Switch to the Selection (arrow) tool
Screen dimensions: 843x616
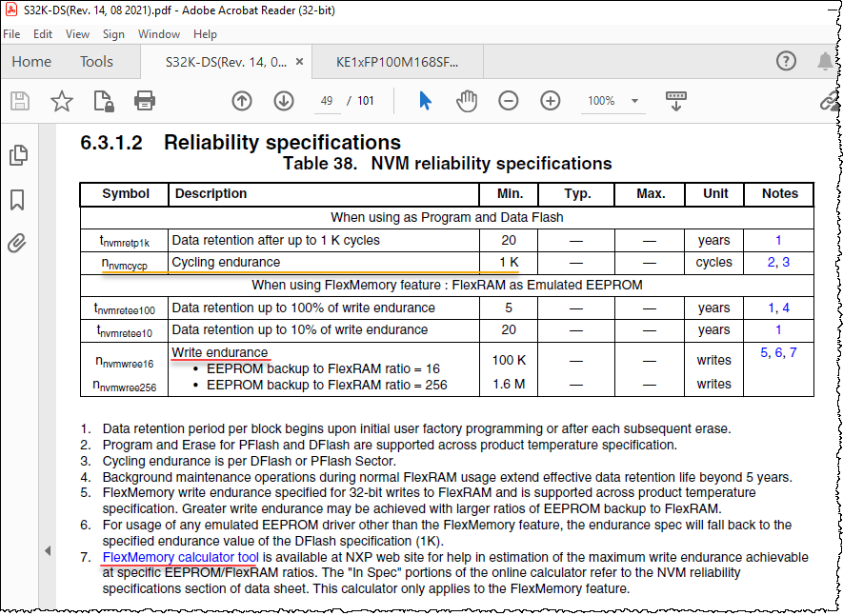425,101
